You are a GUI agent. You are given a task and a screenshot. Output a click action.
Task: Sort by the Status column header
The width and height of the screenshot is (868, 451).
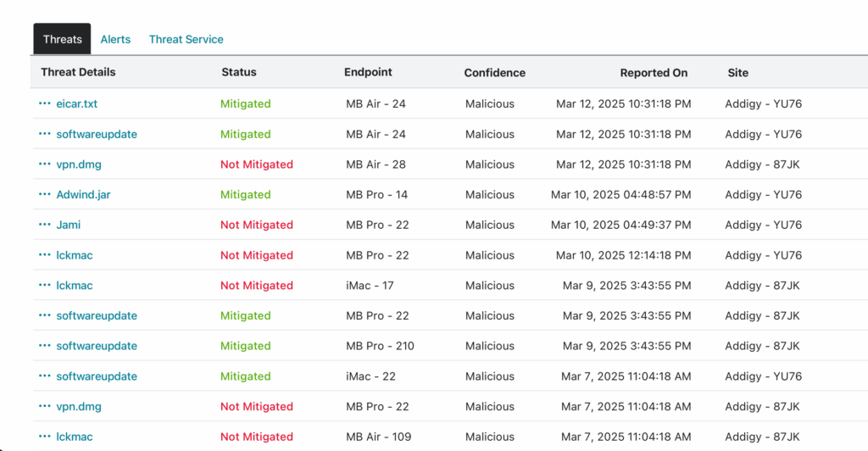click(238, 72)
